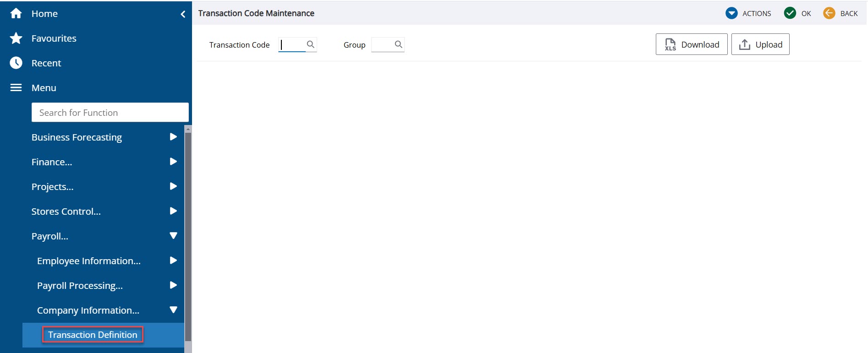Click the Group lookup magnifier icon
Viewport: 868px width, 353px height.
[398, 44]
